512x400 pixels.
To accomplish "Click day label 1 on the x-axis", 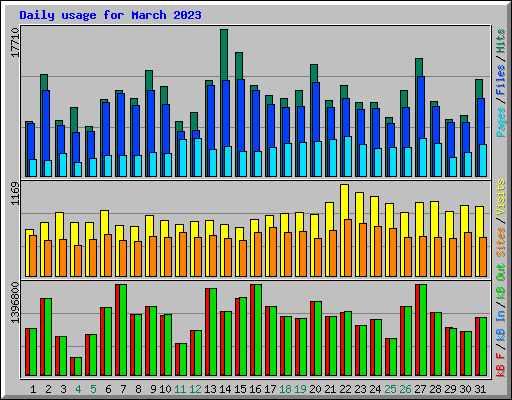I will tap(33, 389).
